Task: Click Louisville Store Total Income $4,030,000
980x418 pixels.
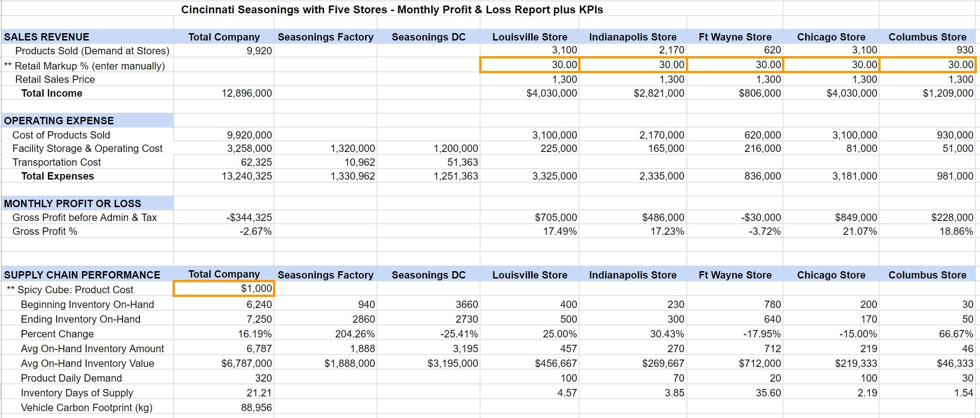Action: 552,93
